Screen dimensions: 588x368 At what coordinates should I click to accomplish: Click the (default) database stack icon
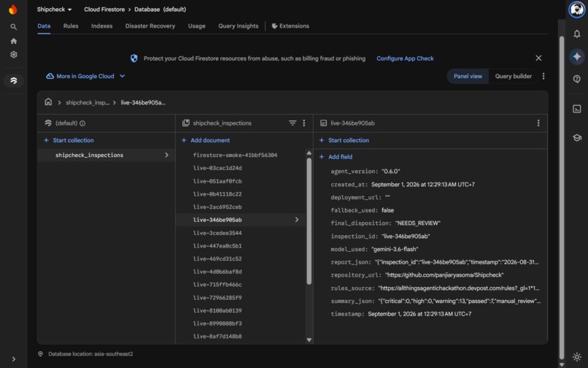point(48,123)
